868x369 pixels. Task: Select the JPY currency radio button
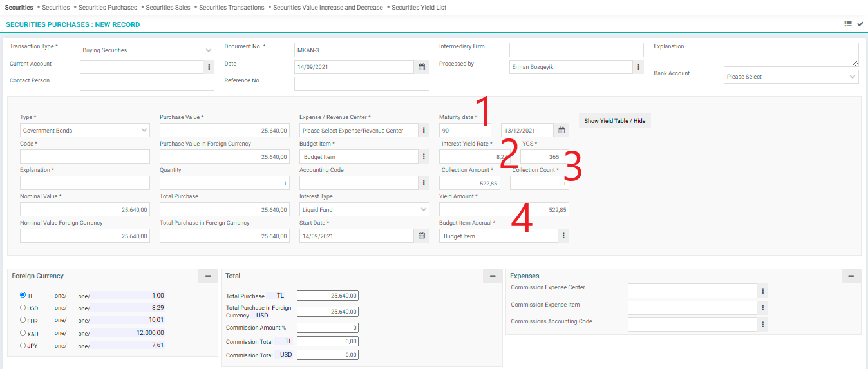23,345
